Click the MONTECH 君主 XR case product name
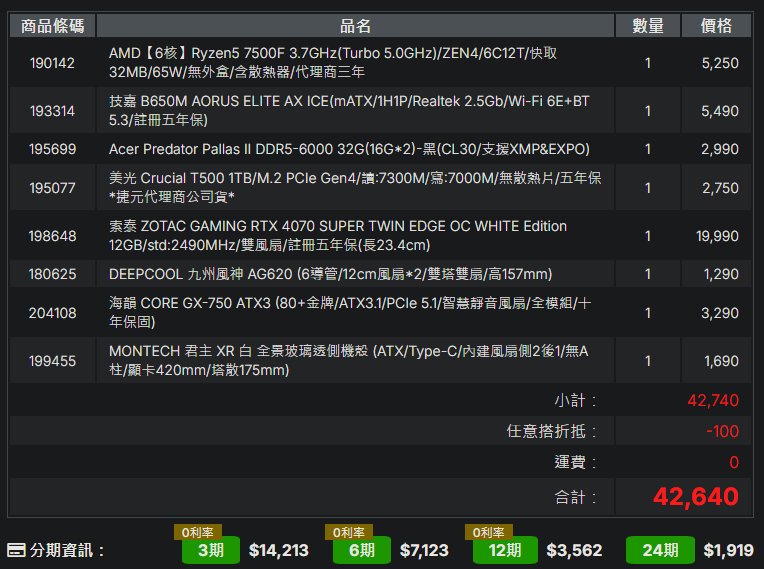 [x=348, y=360]
